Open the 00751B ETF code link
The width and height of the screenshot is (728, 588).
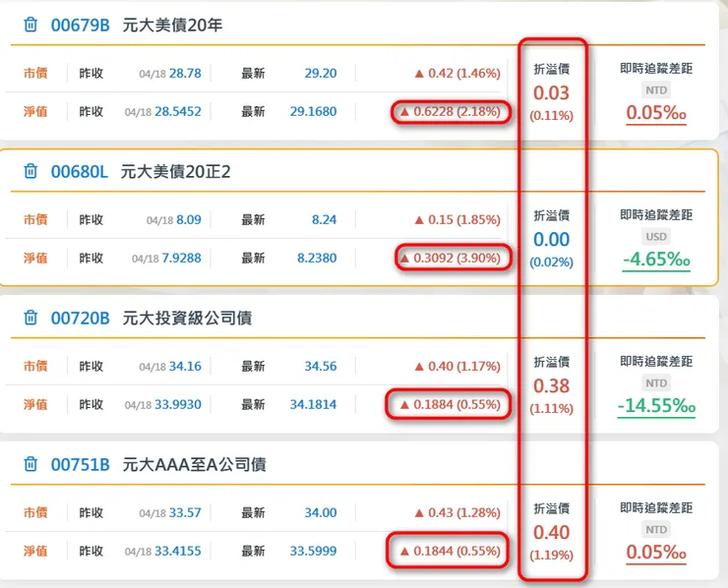coord(81,464)
